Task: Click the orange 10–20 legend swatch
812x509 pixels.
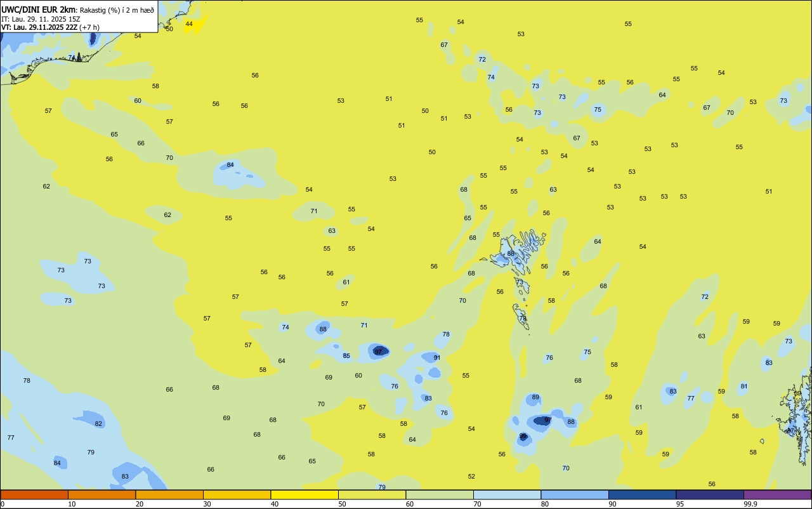Action: point(101,494)
